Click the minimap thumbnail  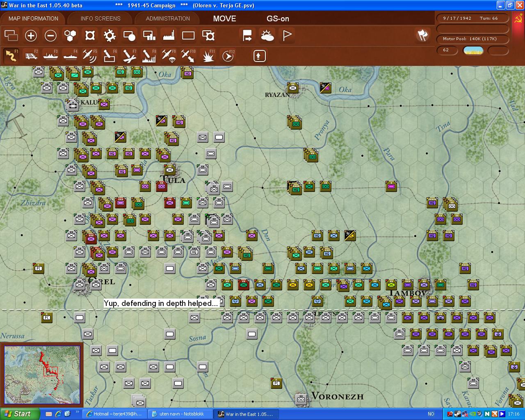tap(42, 375)
